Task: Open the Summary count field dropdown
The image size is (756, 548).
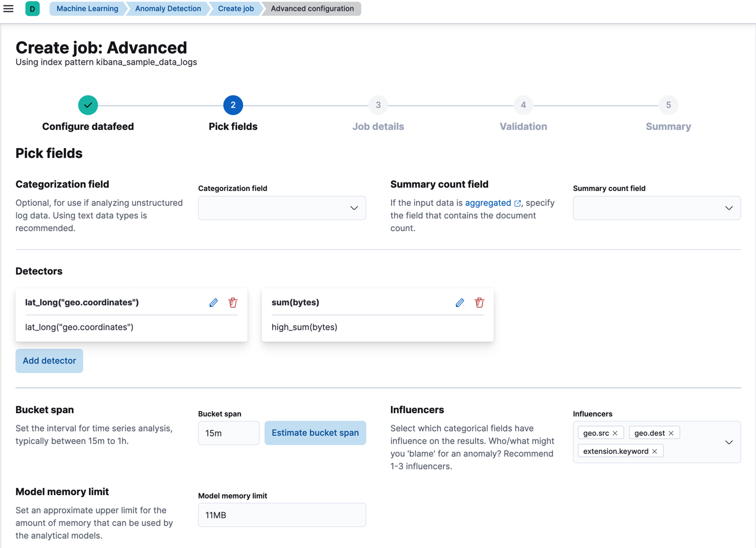Action: pos(729,207)
